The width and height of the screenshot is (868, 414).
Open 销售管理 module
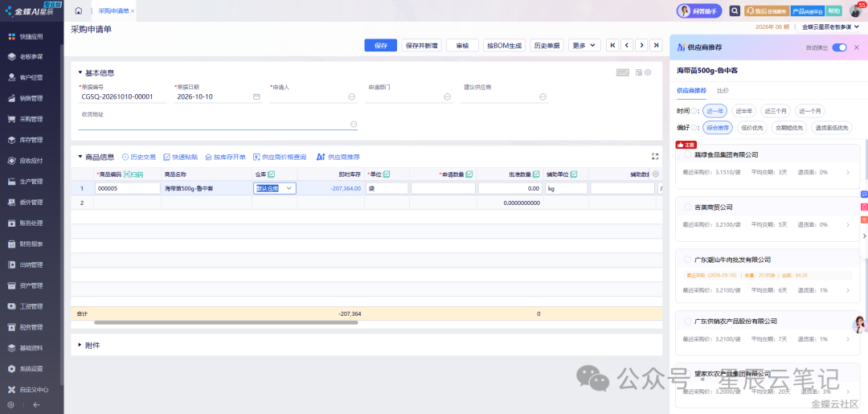32,99
